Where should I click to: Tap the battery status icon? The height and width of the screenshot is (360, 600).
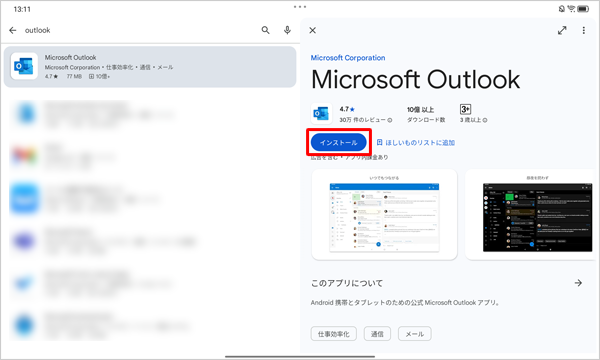coord(583,8)
